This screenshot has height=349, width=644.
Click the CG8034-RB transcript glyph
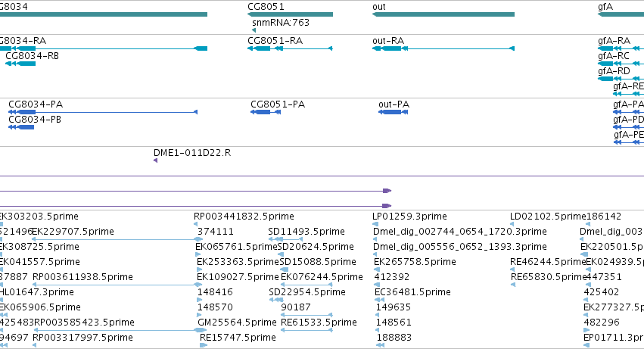(20, 64)
